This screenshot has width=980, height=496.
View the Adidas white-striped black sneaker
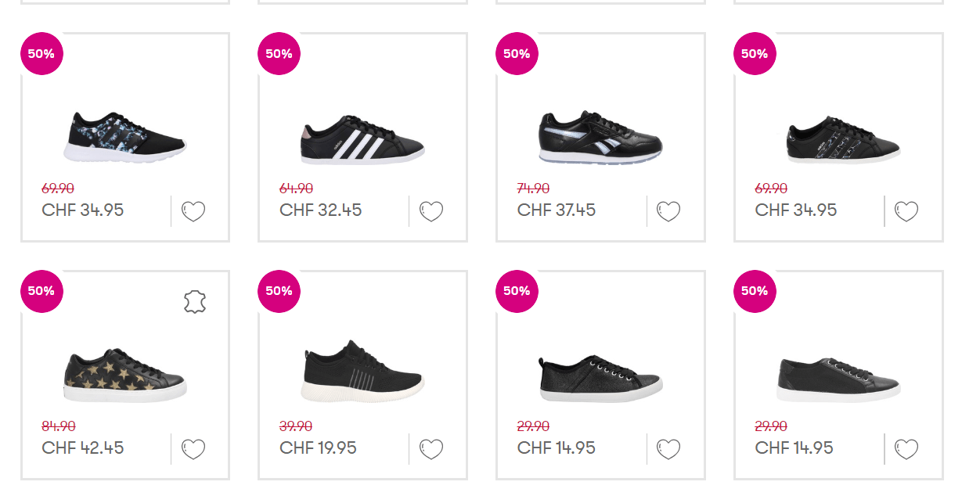pos(362,139)
